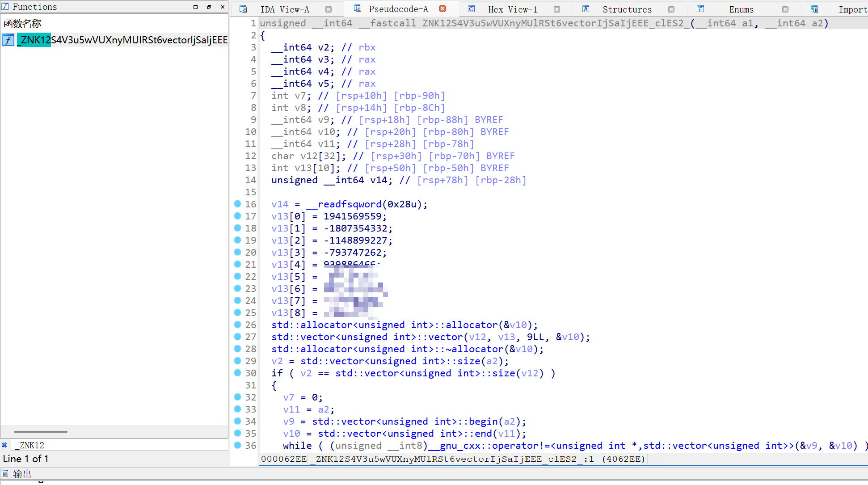The width and height of the screenshot is (868, 485).
Task: Toggle breakpoint dot on line 36
Action: (x=237, y=445)
